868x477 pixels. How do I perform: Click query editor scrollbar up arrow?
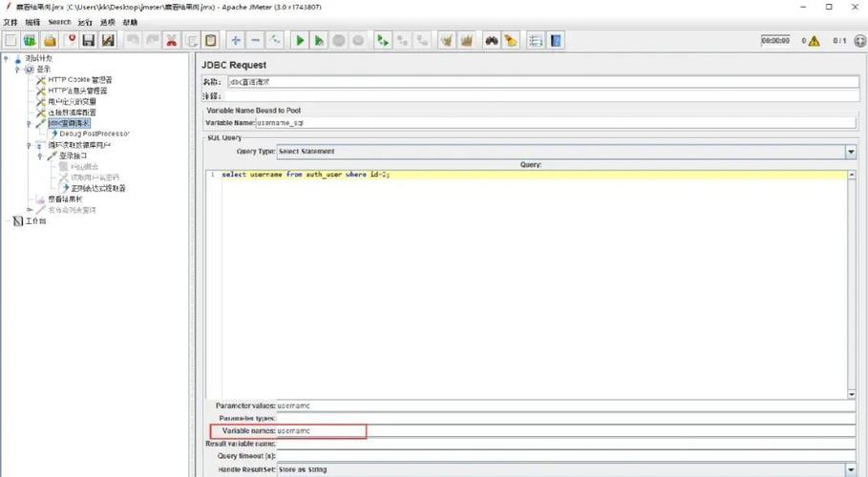click(x=852, y=175)
